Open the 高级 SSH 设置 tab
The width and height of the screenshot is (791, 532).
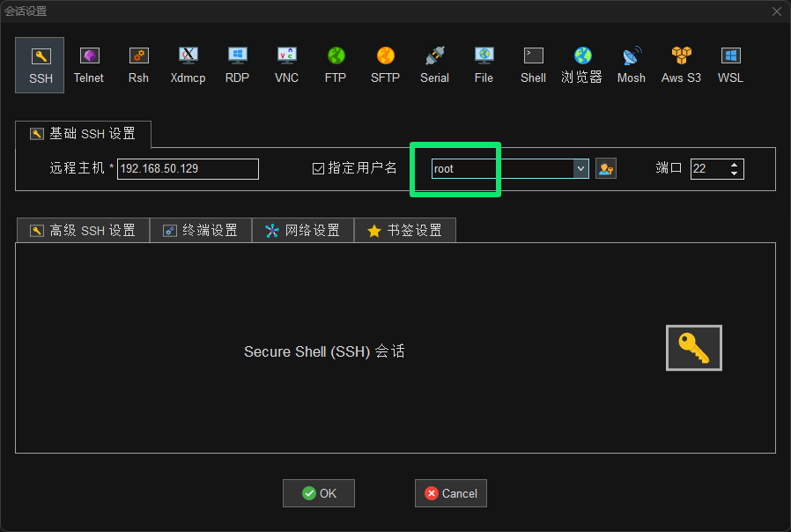coord(83,231)
